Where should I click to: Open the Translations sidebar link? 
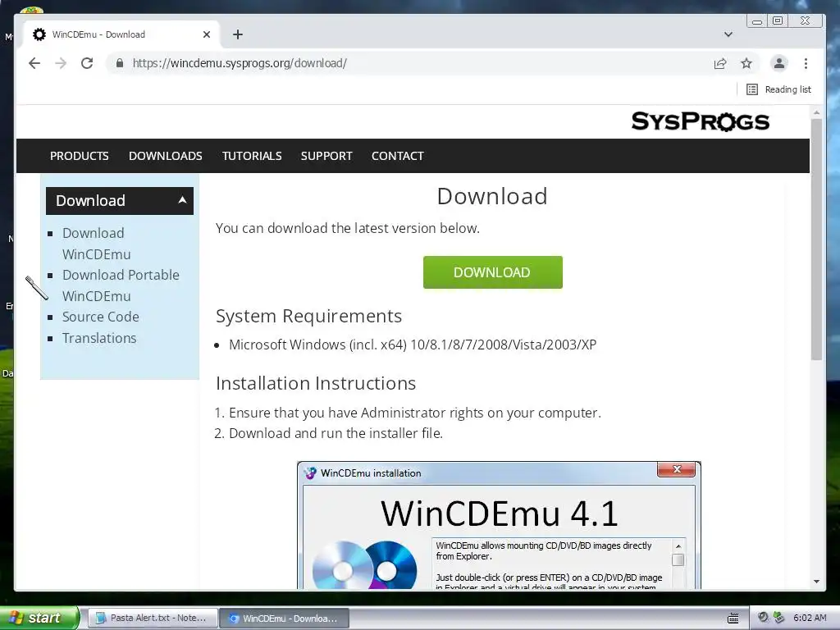point(99,338)
